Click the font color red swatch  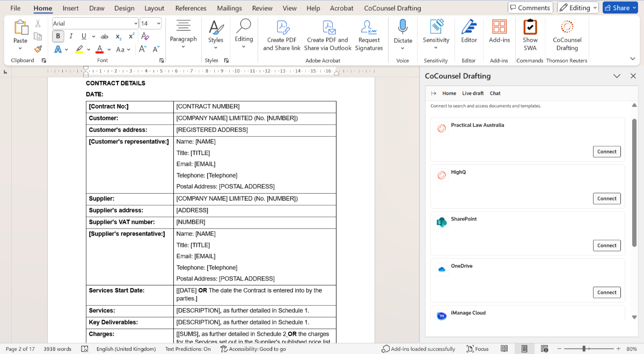[99, 49]
